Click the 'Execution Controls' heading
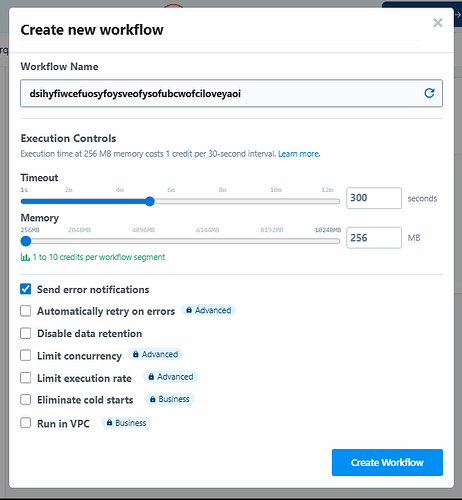This screenshot has height=500, width=462. tap(68, 138)
